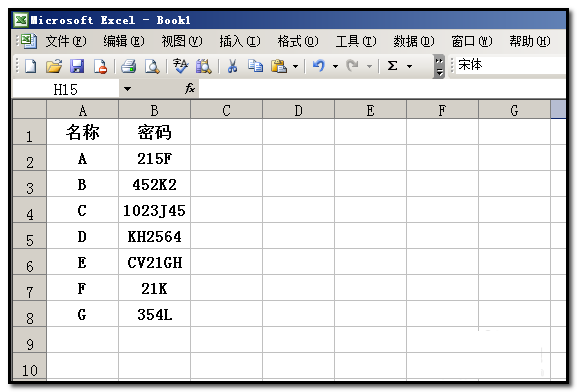Screen dimensions: 577x392
Task: Select column E header
Action: coord(370,110)
